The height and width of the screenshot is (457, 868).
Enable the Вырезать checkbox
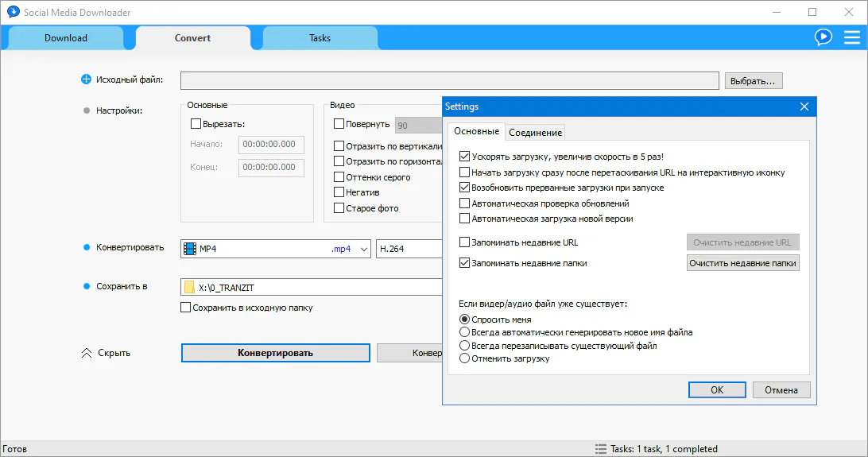pyautogui.click(x=196, y=124)
